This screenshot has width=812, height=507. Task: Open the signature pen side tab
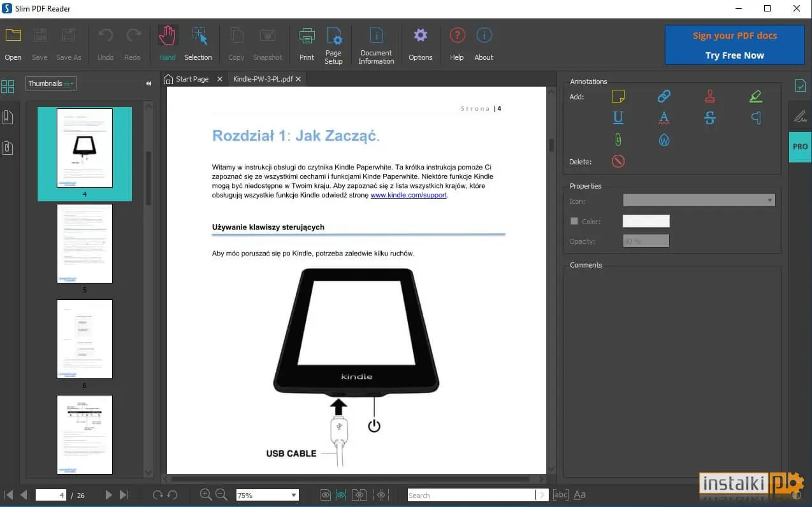[800, 116]
